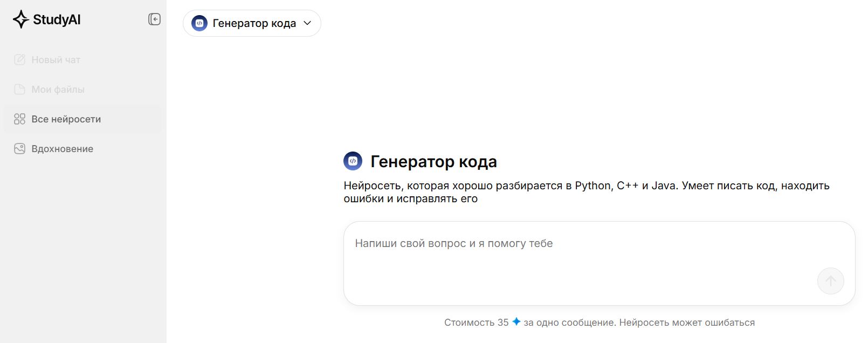Click the file icon beside Мои файлы
This screenshot has width=868, height=343.
pos(19,89)
